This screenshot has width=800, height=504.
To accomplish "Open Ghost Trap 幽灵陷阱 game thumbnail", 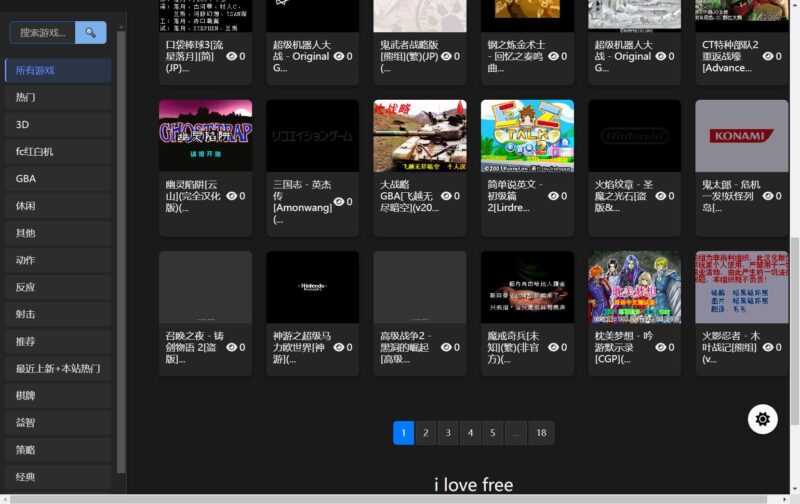I will [206, 136].
